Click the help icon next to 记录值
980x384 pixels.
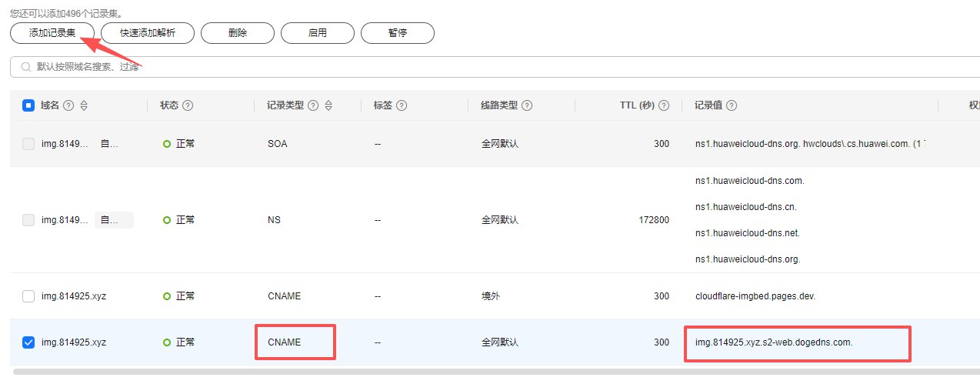tap(732, 106)
